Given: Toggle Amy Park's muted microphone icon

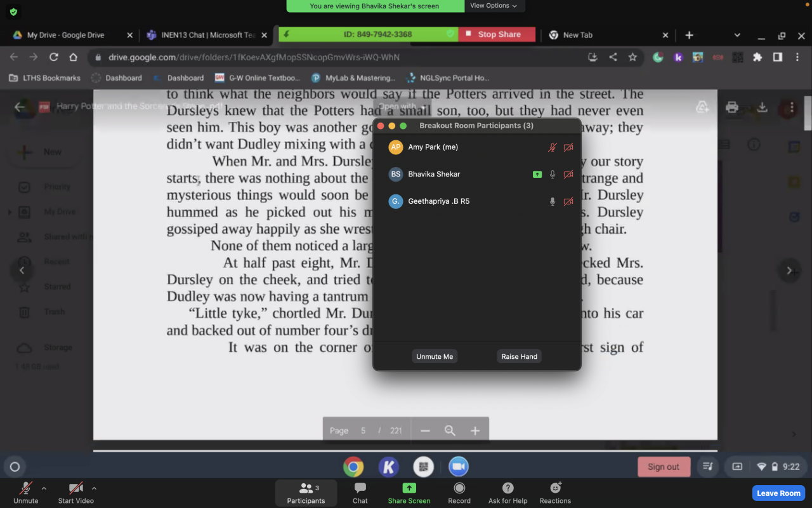Looking at the screenshot, I should 553,147.
